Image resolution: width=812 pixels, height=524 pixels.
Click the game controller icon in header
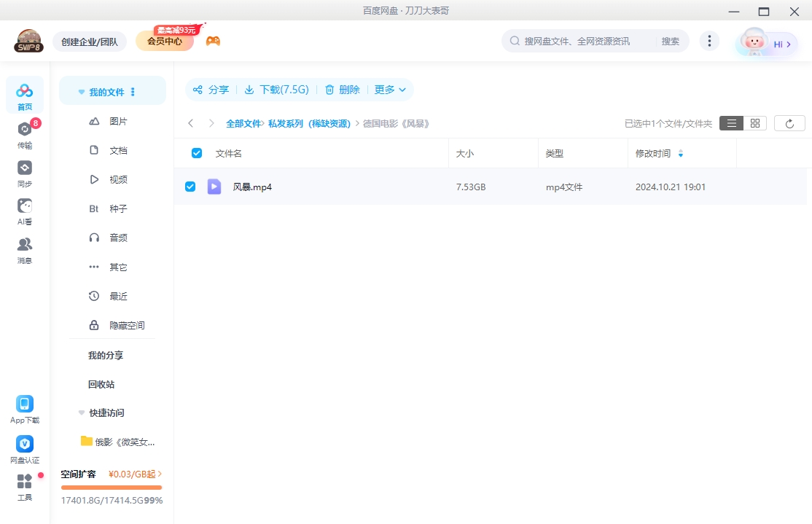pyautogui.click(x=213, y=41)
